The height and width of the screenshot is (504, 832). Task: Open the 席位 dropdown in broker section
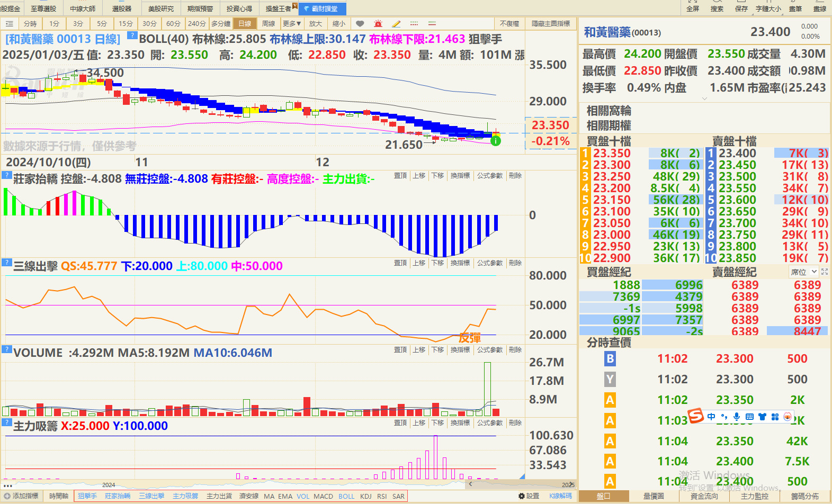click(803, 272)
